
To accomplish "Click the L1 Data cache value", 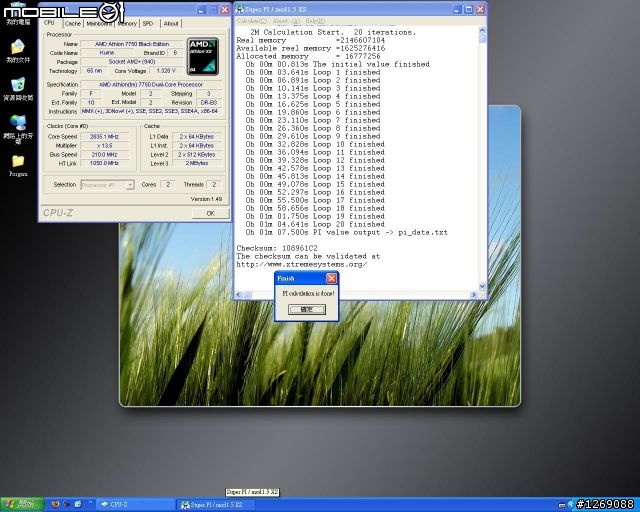I will [197, 136].
